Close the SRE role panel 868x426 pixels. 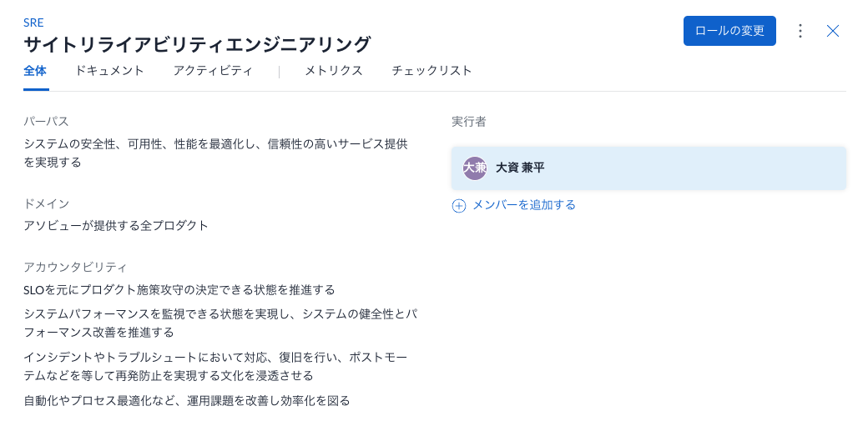coord(832,31)
